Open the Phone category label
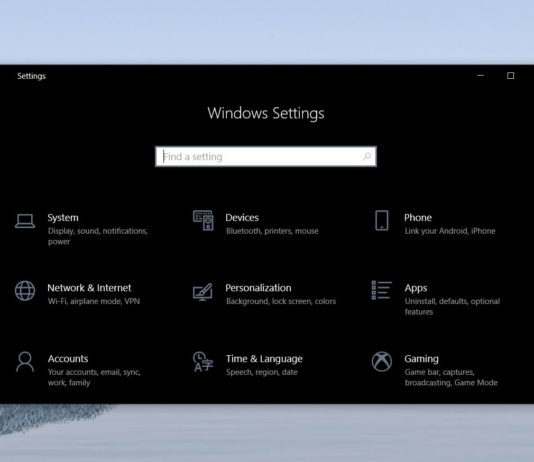Viewport: 534px width, 462px height. (x=418, y=218)
